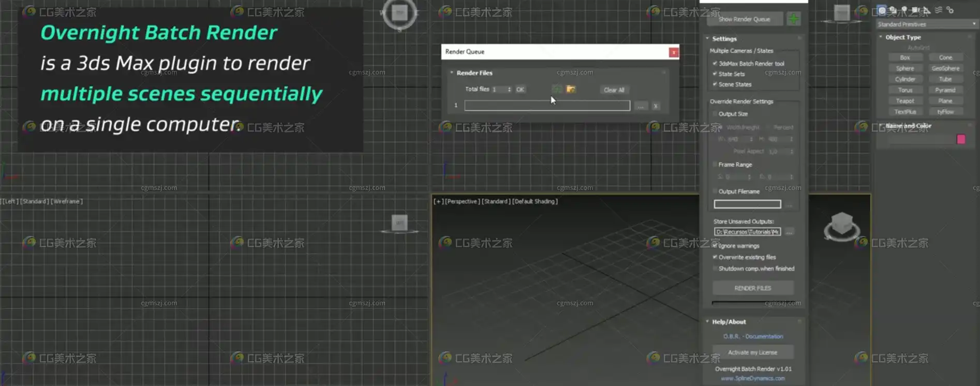Click Clear All in Render Queue

click(614, 90)
